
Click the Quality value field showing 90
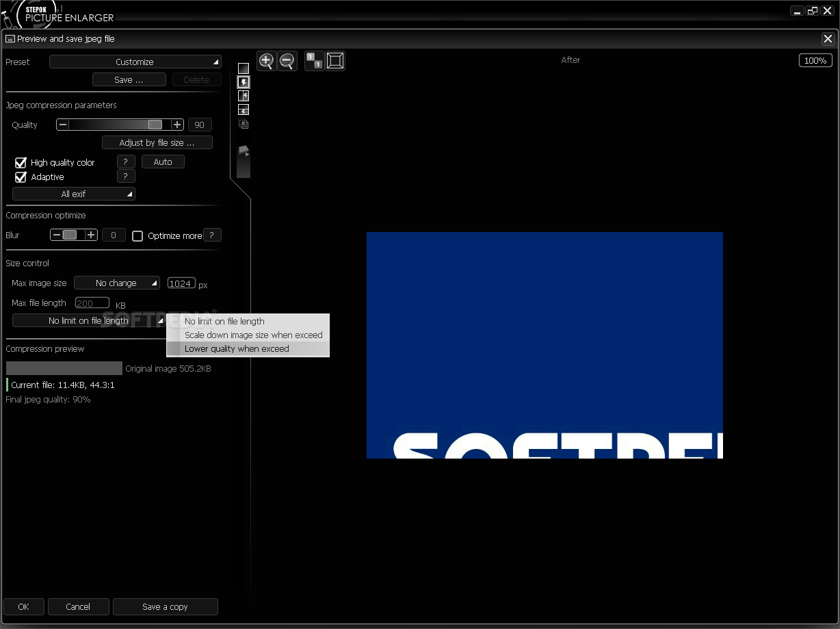click(200, 125)
